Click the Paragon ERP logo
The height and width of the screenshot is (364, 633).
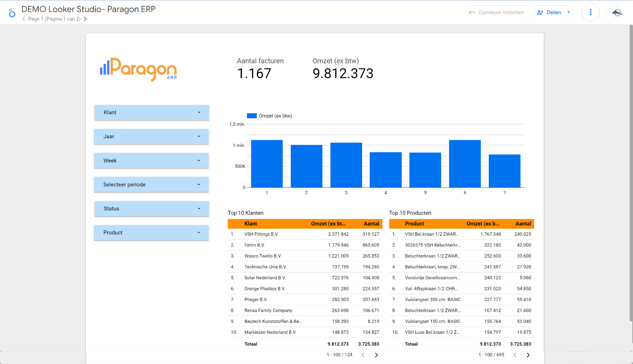tap(138, 69)
